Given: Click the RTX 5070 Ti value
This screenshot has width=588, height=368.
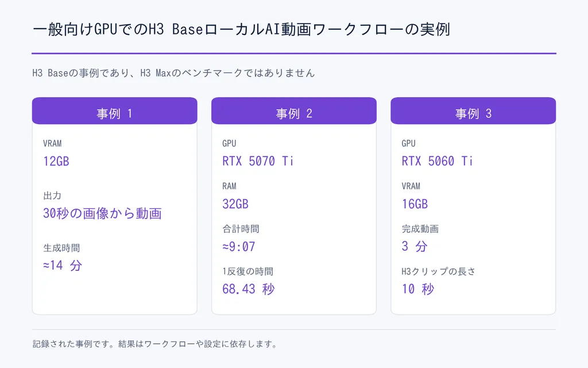Looking at the screenshot, I should click(258, 161).
